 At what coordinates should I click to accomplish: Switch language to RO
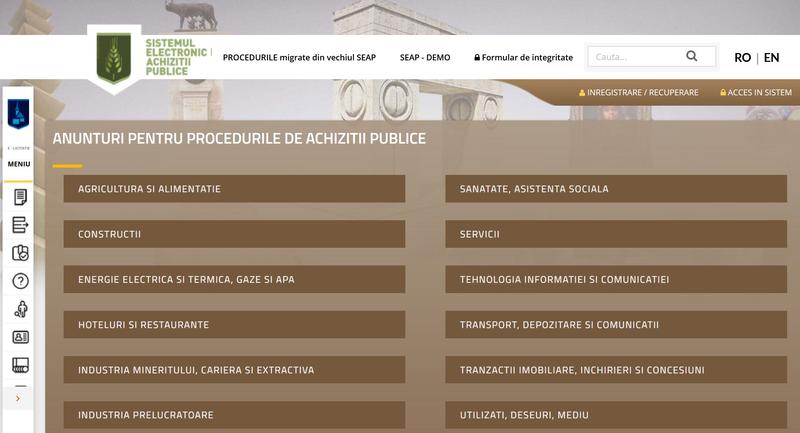pos(742,58)
